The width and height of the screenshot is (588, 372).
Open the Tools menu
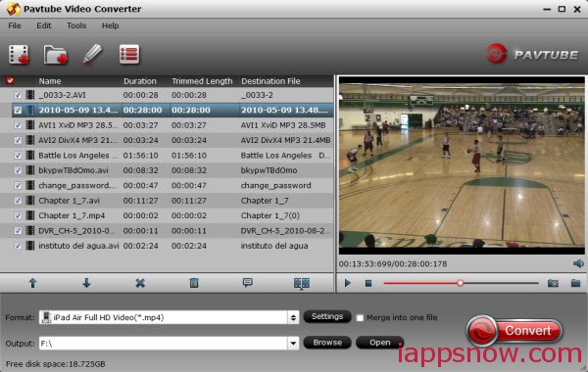coord(76,25)
